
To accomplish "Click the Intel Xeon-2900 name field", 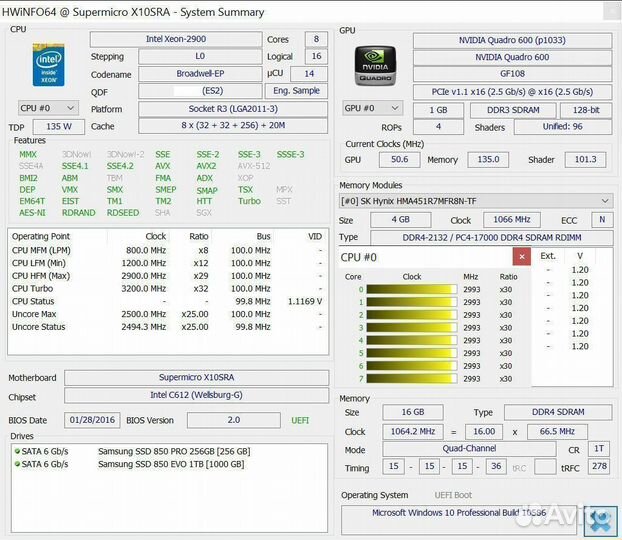I will [176, 39].
